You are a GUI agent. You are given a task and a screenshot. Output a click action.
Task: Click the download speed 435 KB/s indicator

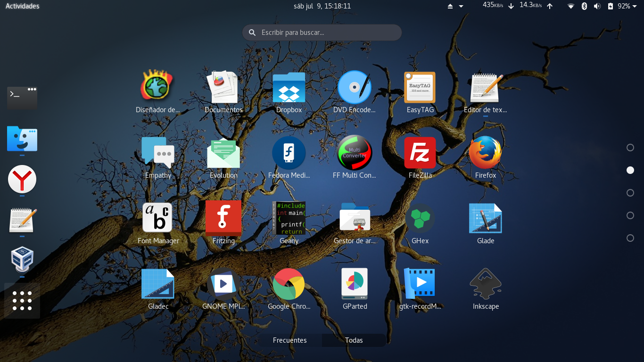tap(498, 6)
